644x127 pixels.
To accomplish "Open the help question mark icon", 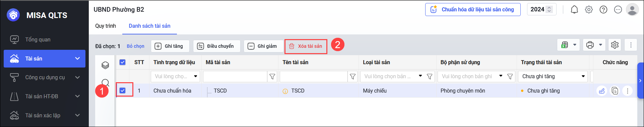I will 603,10.
